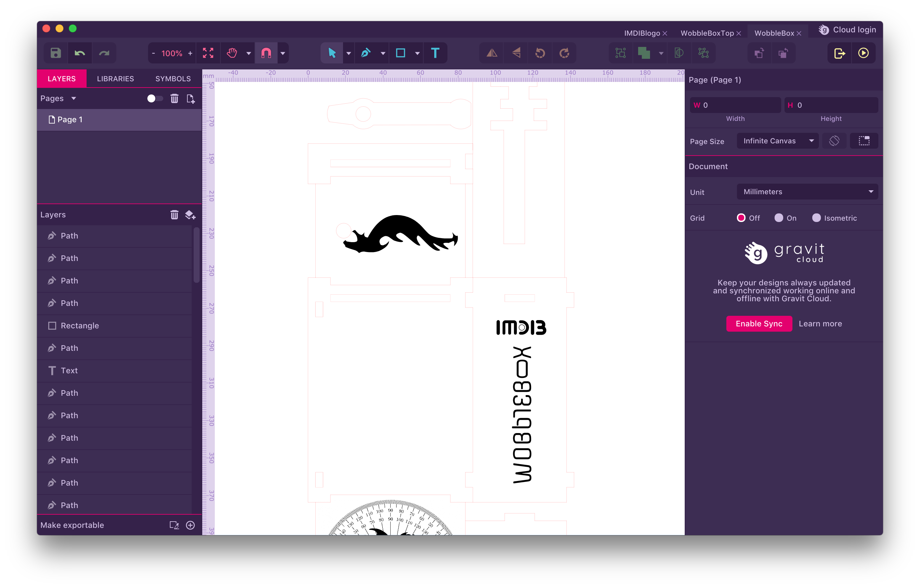Screen dimensions: 920x588
Task: Zoom out with the minus button
Action: pos(154,54)
